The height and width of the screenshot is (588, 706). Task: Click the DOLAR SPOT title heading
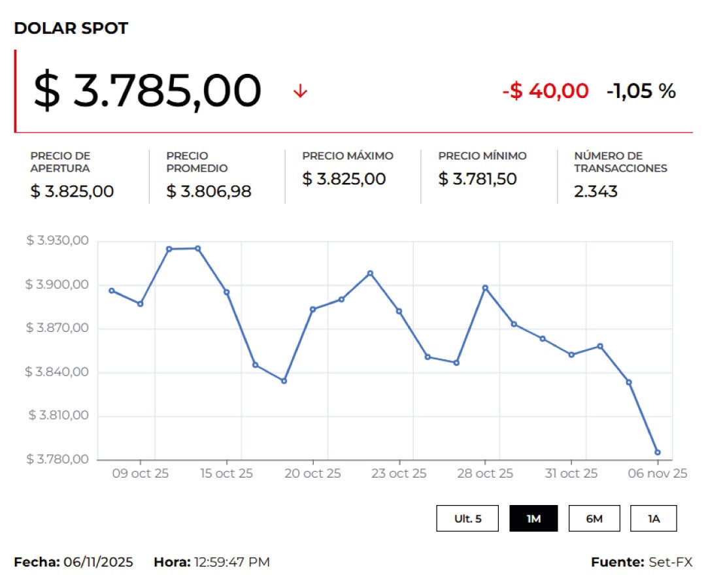coord(72,28)
